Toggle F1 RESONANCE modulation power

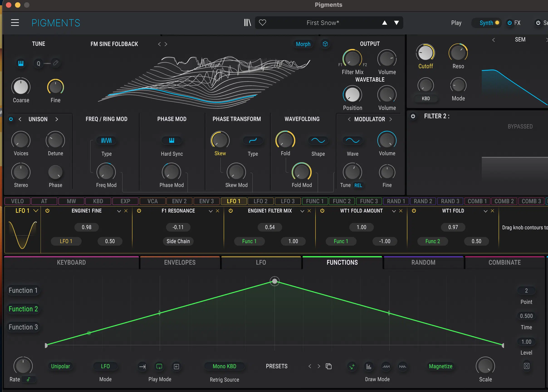[139, 211]
